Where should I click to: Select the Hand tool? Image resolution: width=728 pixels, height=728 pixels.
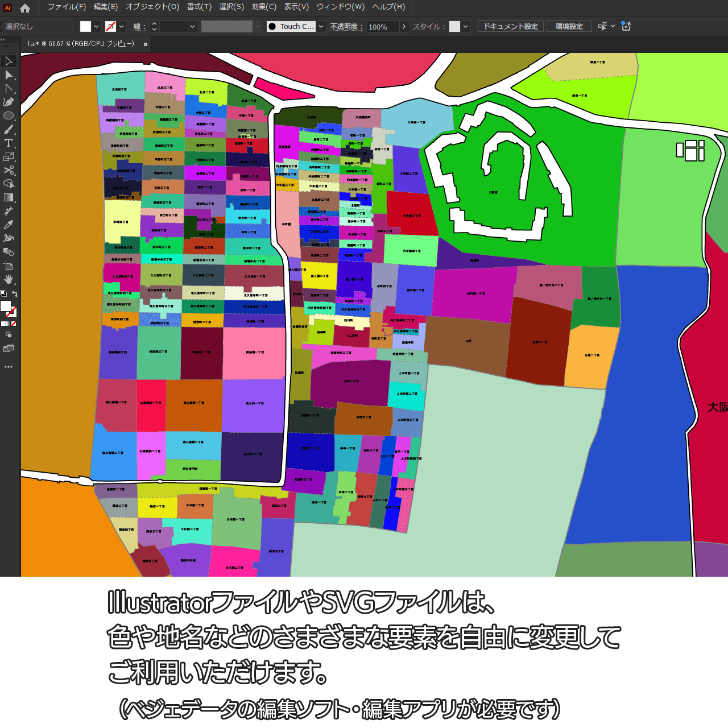click(x=9, y=279)
